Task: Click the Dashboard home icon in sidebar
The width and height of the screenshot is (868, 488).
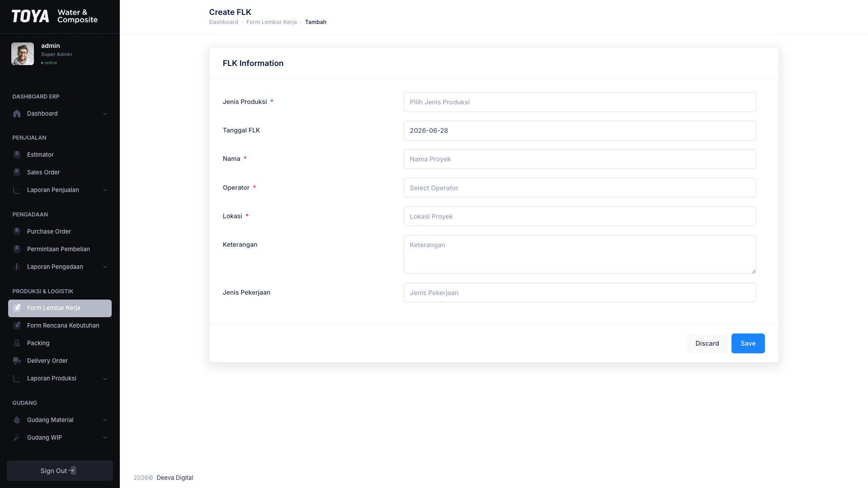Action: click(x=17, y=113)
